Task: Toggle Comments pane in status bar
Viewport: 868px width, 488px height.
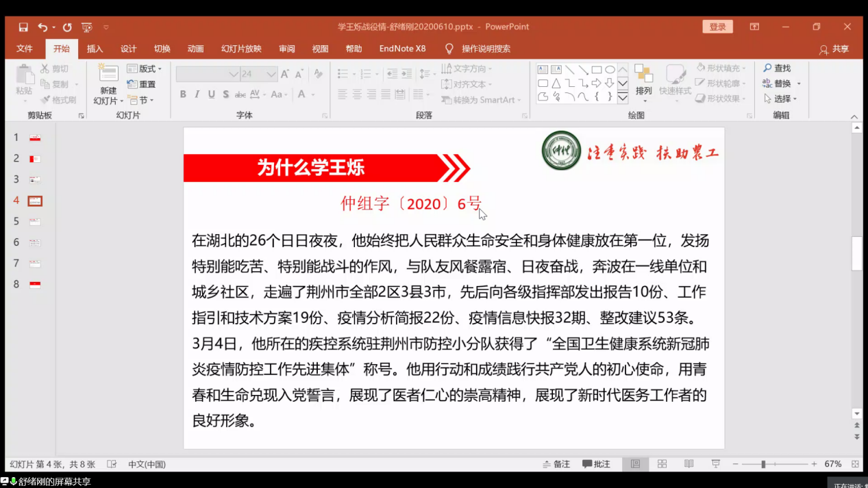Action: pyautogui.click(x=596, y=464)
